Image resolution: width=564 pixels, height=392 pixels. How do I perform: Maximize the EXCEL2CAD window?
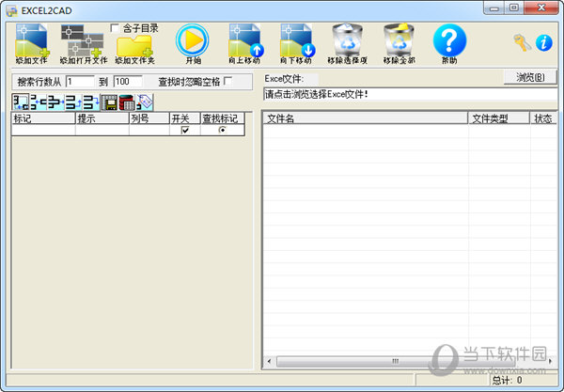tap(513, 8)
